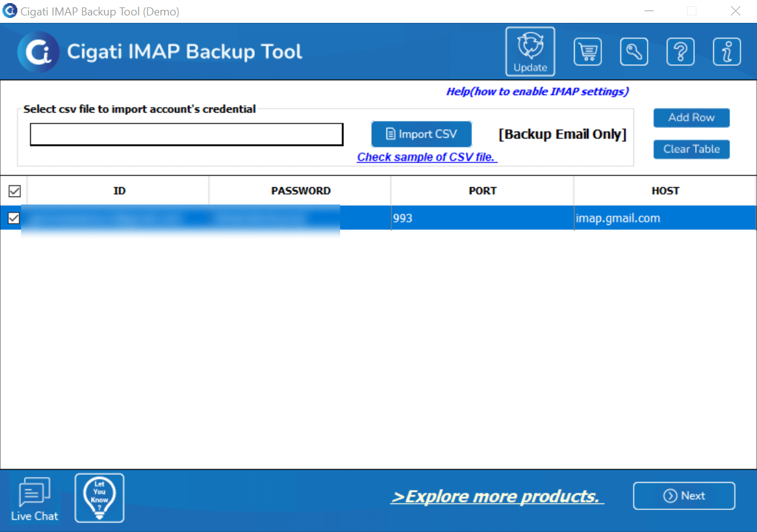This screenshot has height=532, width=757.
Task: Click the CSV file path input field
Action: pyautogui.click(x=187, y=135)
